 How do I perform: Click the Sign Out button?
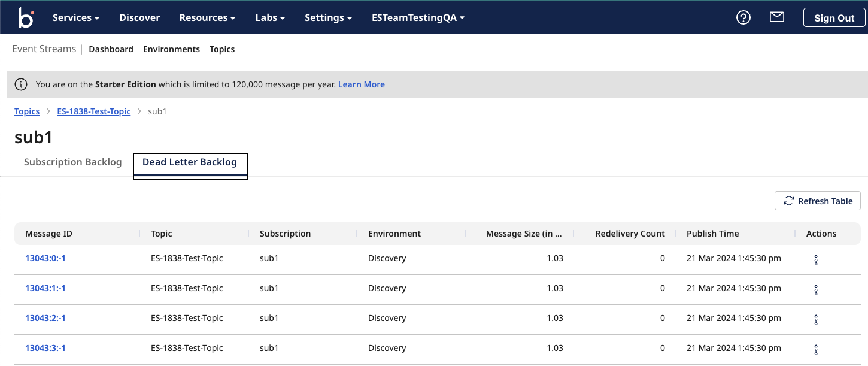(834, 18)
